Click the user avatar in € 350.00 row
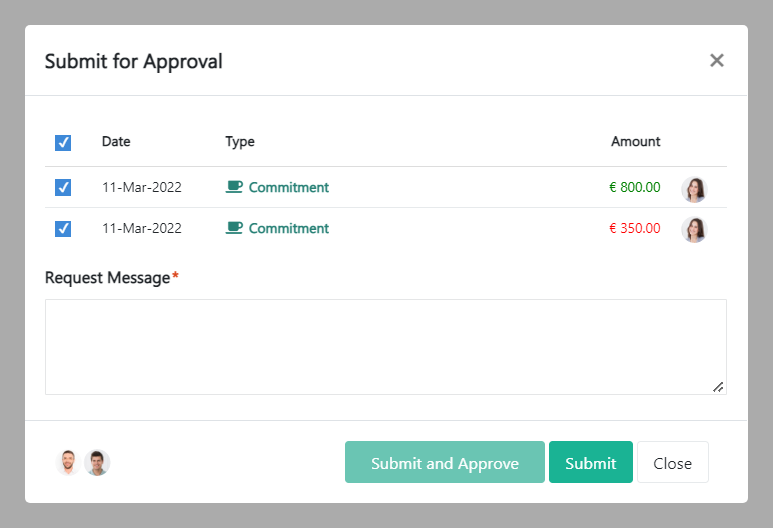Viewport: 773px width, 528px height. coord(694,230)
